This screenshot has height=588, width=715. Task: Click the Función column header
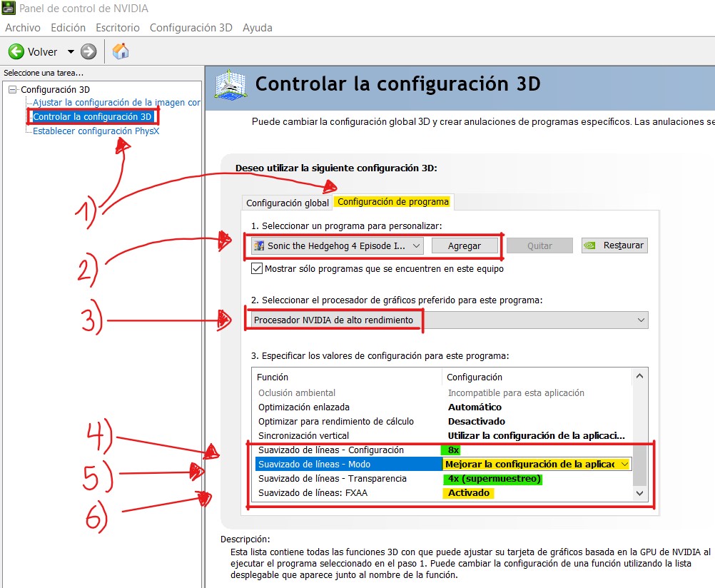click(x=347, y=377)
